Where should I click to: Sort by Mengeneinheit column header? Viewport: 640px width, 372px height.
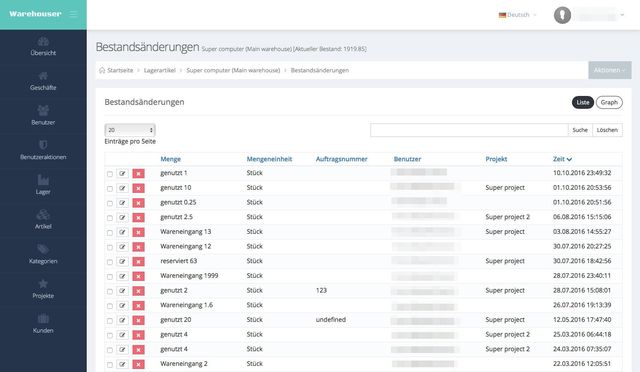click(269, 159)
